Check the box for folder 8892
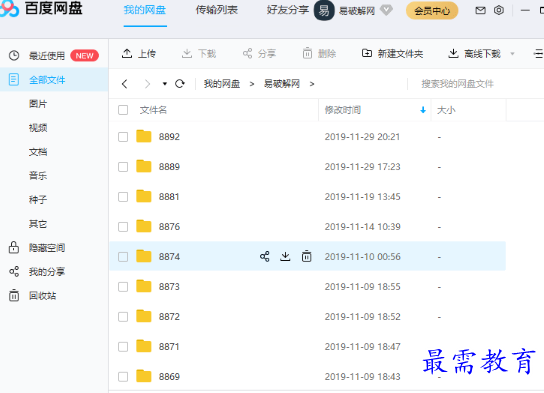The width and height of the screenshot is (544, 393). 123,137
